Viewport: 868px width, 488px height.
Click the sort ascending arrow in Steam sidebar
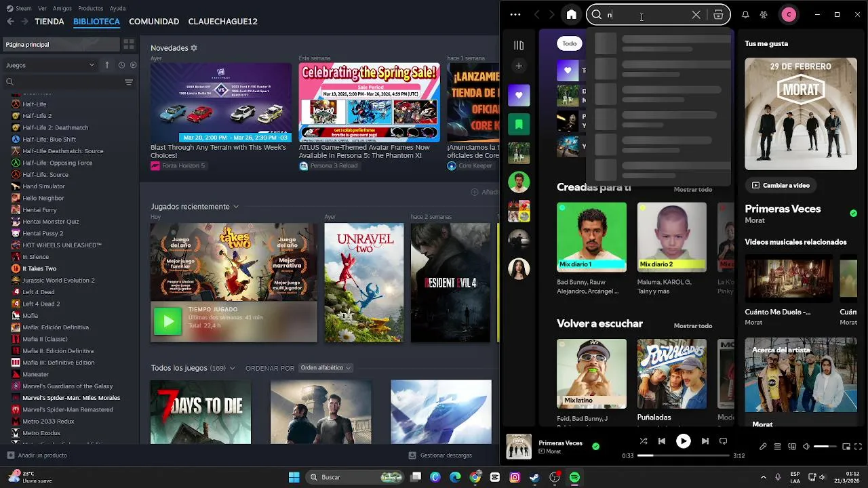pyautogui.click(x=107, y=65)
